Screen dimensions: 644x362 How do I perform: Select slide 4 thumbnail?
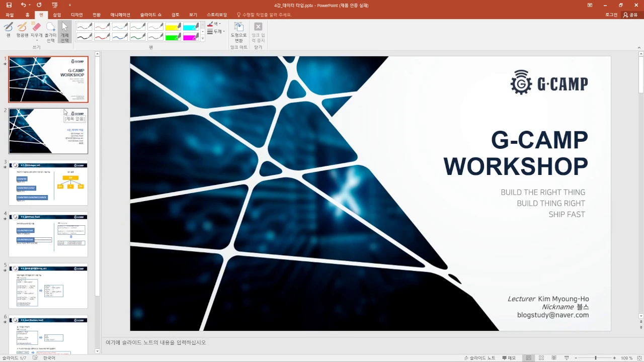tap(48, 235)
